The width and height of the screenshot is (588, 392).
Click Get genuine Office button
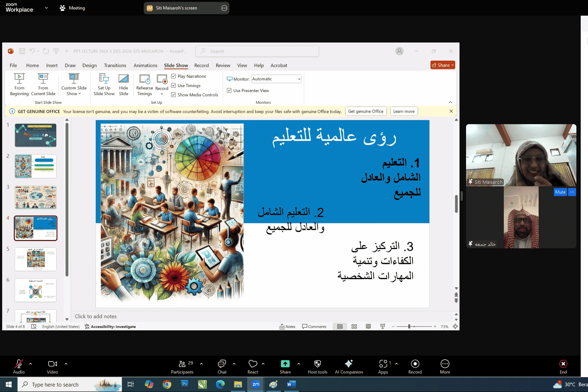coord(366,111)
